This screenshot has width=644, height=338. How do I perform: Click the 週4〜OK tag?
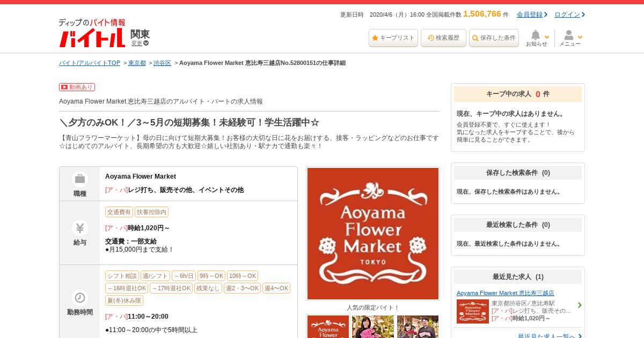pyautogui.click(x=276, y=288)
